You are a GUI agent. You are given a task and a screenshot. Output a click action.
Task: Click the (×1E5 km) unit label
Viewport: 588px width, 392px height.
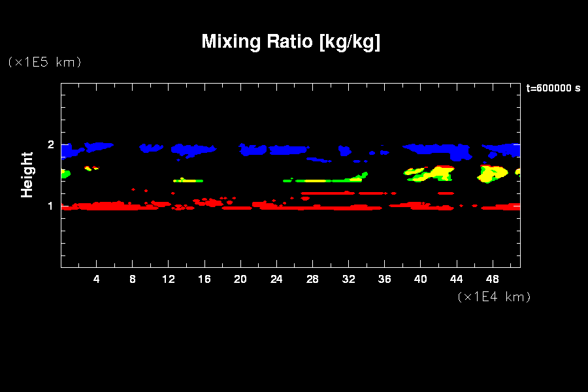(x=44, y=62)
